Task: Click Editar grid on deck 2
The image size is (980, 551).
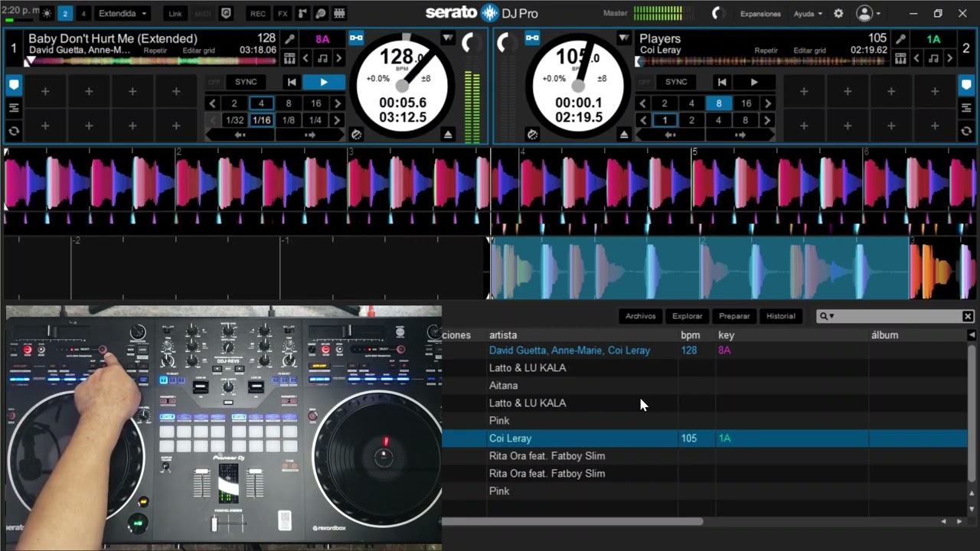Action: 809,51
